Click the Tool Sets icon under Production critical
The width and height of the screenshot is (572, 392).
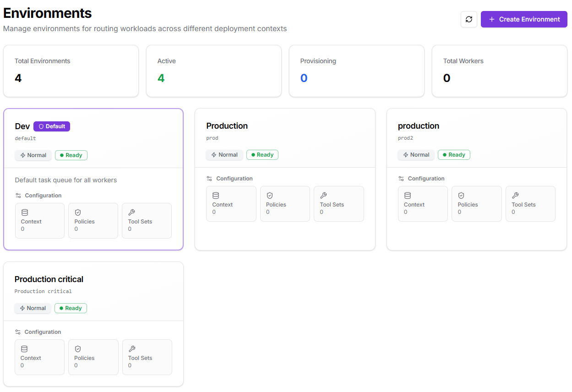[x=131, y=348]
